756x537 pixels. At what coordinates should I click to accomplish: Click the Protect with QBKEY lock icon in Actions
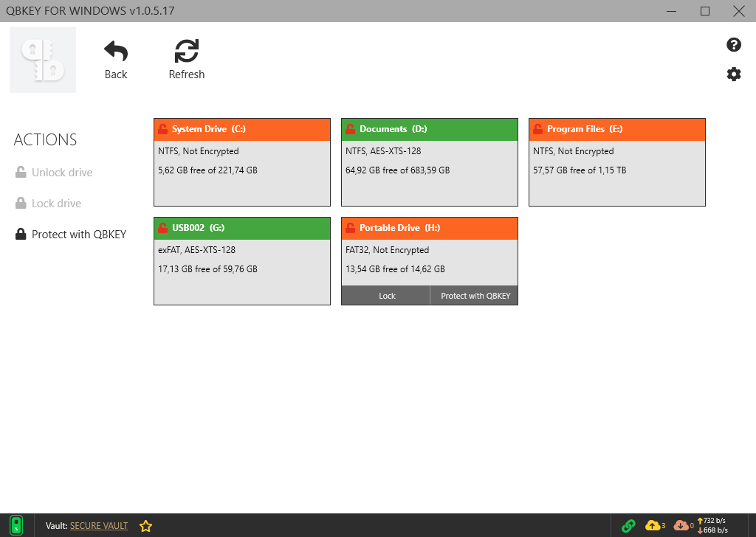click(x=21, y=234)
